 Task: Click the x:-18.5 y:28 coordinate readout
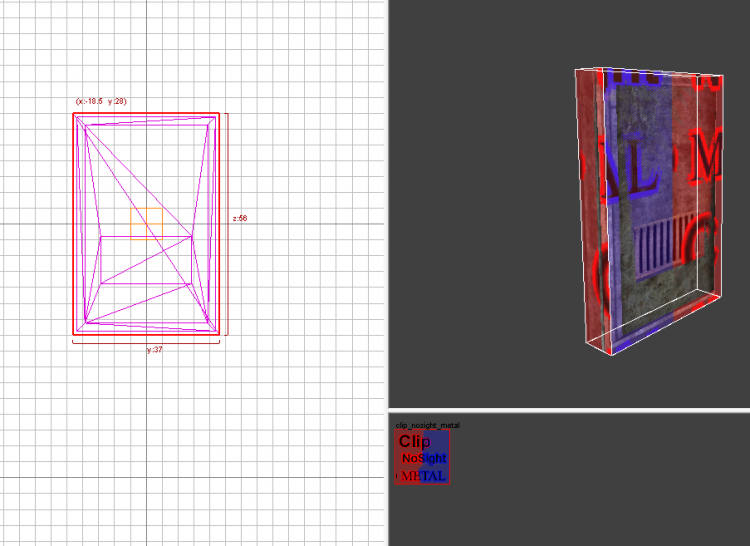click(x=100, y=101)
